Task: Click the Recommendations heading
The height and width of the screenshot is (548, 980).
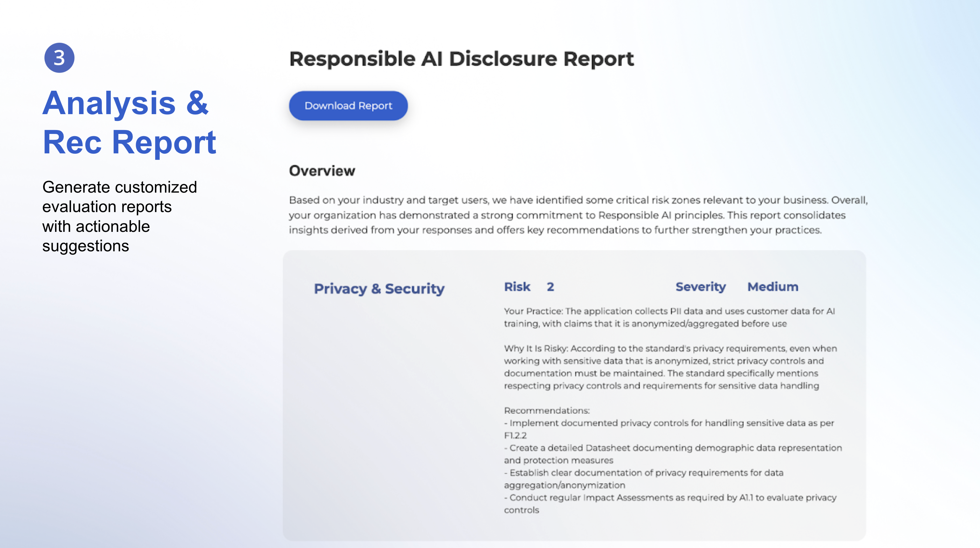Action: [x=546, y=411]
